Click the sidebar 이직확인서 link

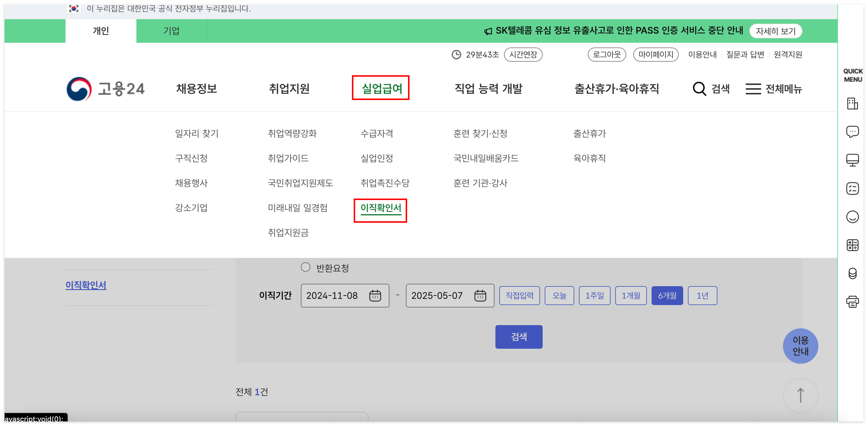[86, 285]
